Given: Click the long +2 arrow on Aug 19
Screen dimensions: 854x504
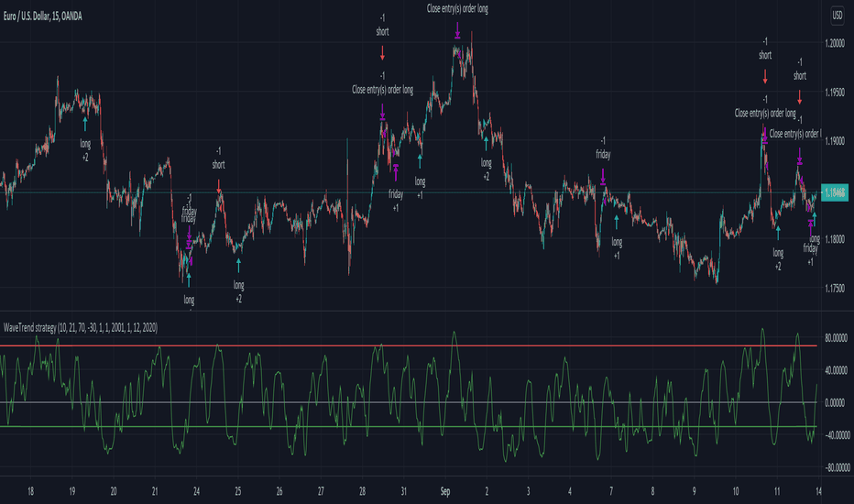Looking at the screenshot, I should [85, 123].
